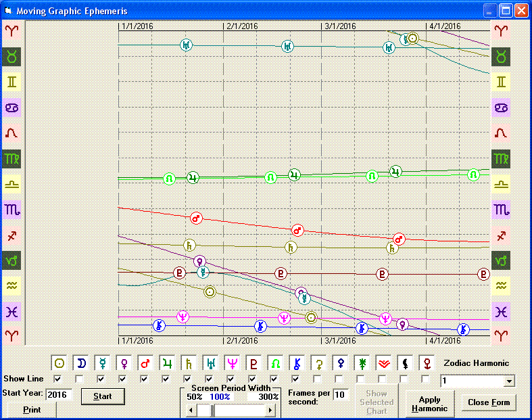Image resolution: width=532 pixels, height=420 pixels.
Task: Click the Neptune trident button in planet row
Action: [x=233, y=363]
